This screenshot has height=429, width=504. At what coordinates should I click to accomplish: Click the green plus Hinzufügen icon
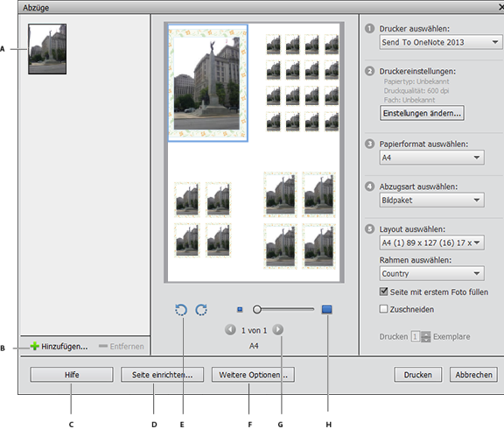click(34, 346)
